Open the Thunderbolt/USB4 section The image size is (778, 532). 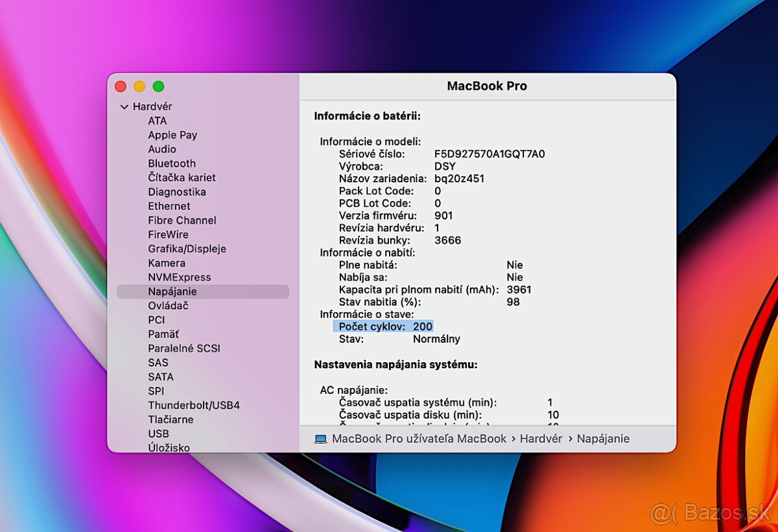[x=194, y=405]
